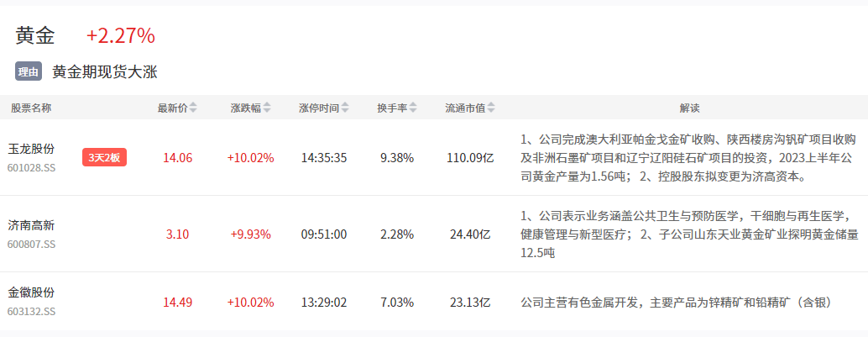Click the 解读 column header
The width and height of the screenshot is (868, 337).
[x=689, y=108]
